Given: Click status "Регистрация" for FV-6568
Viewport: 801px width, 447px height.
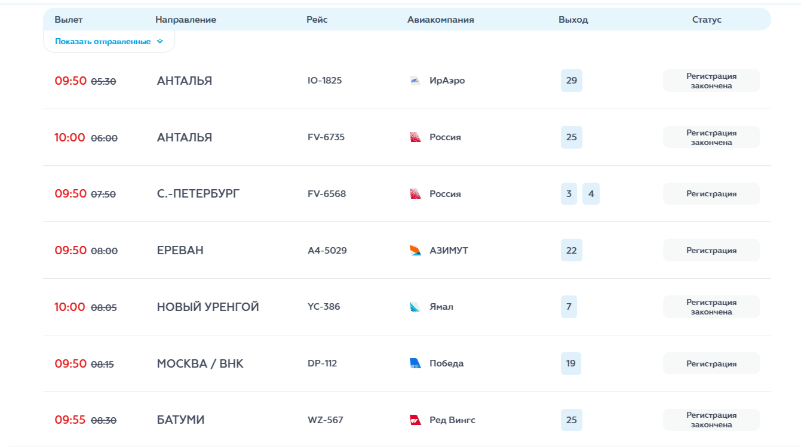Looking at the screenshot, I should tap(712, 194).
